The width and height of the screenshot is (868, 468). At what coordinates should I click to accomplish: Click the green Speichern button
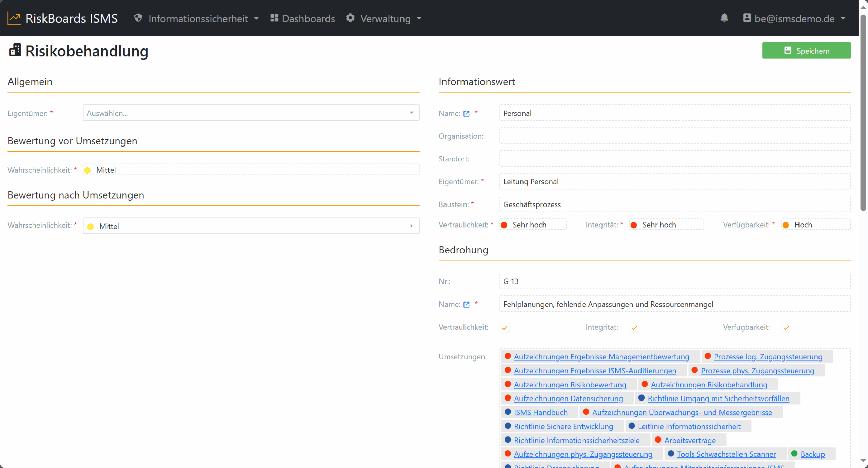pyautogui.click(x=806, y=51)
